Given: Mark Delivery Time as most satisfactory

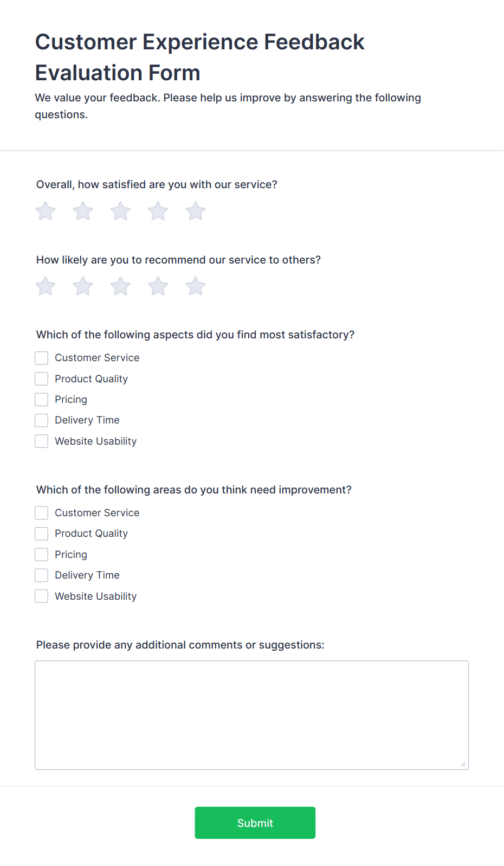Looking at the screenshot, I should [x=42, y=420].
